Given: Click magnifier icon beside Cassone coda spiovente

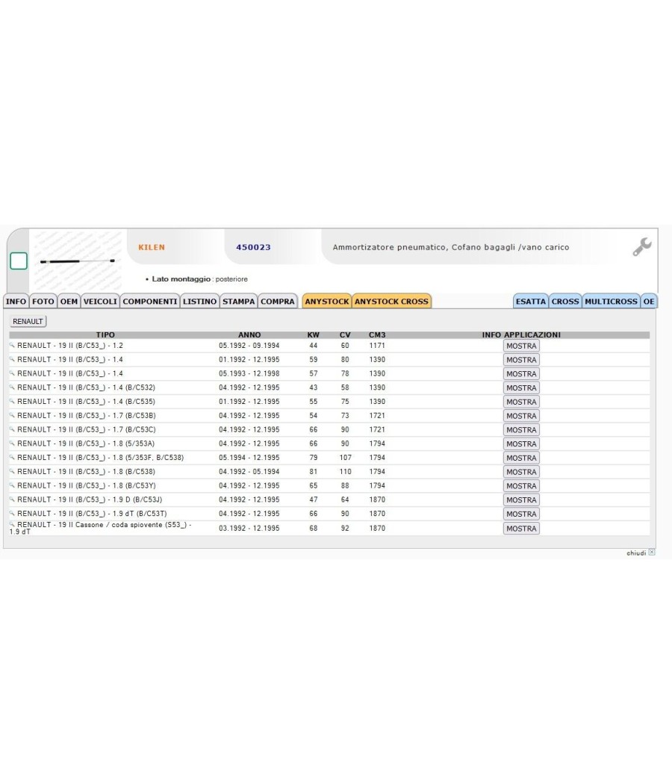Looking at the screenshot, I should coord(12,524).
